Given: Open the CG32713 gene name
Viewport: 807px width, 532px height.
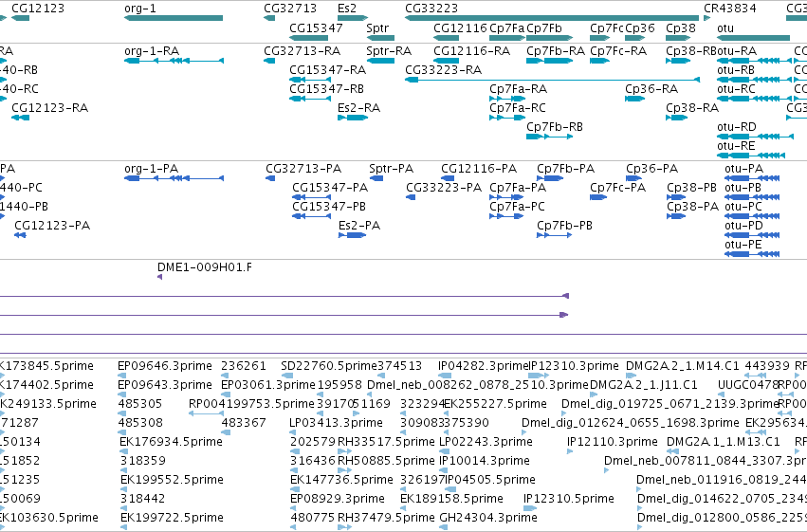Looking at the screenshot, I should pyautogui.click(x=290, y=9).
